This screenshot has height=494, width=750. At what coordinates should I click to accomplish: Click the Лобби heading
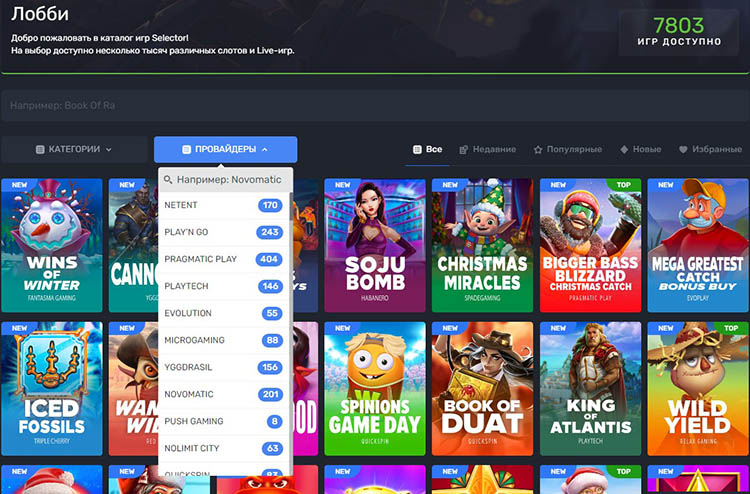tap(40, 14)
